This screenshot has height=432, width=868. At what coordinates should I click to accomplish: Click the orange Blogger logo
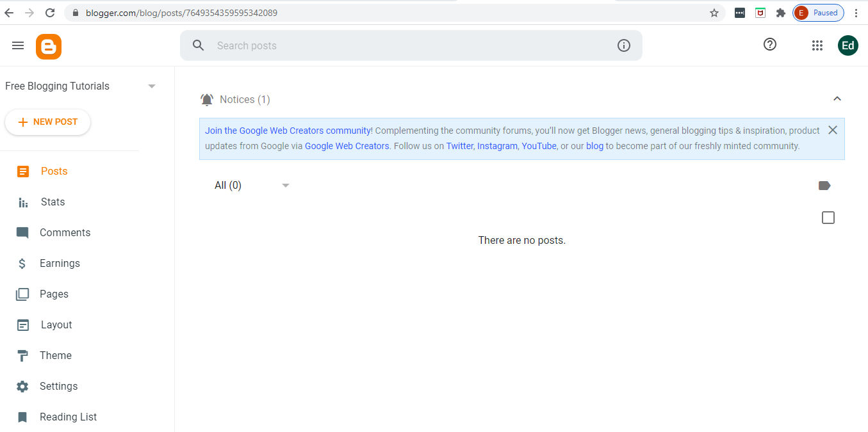(49, 46)
